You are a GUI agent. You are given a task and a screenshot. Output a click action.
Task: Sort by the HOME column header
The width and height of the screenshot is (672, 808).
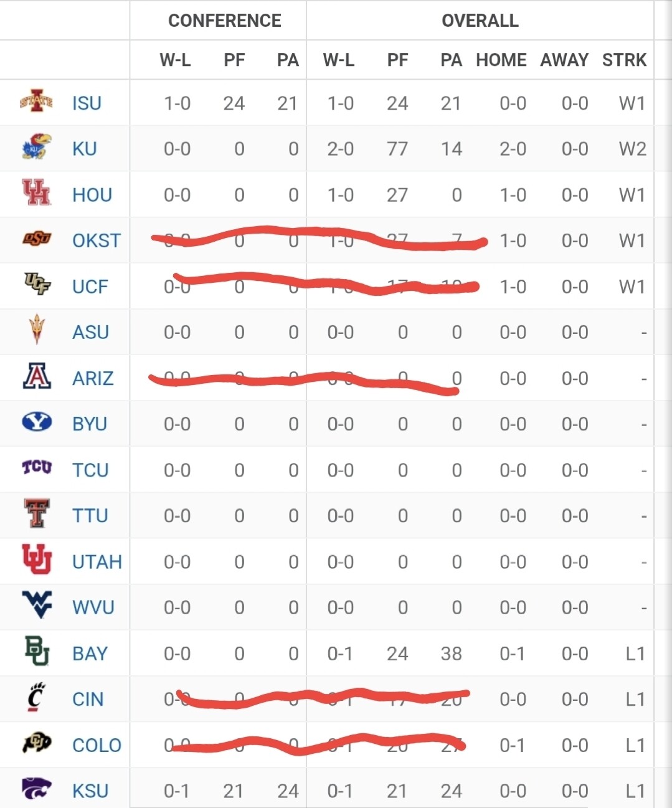click(x=501, y=60)
